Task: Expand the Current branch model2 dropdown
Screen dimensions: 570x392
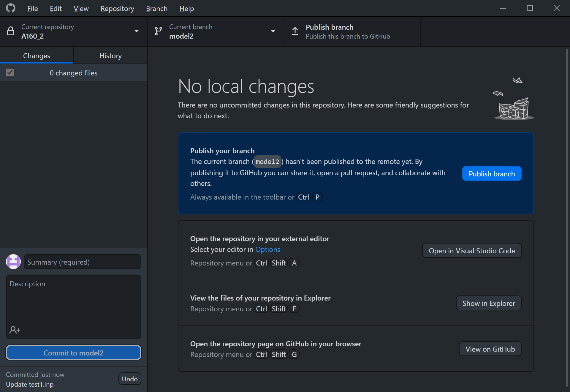Action: click(273, 31)
